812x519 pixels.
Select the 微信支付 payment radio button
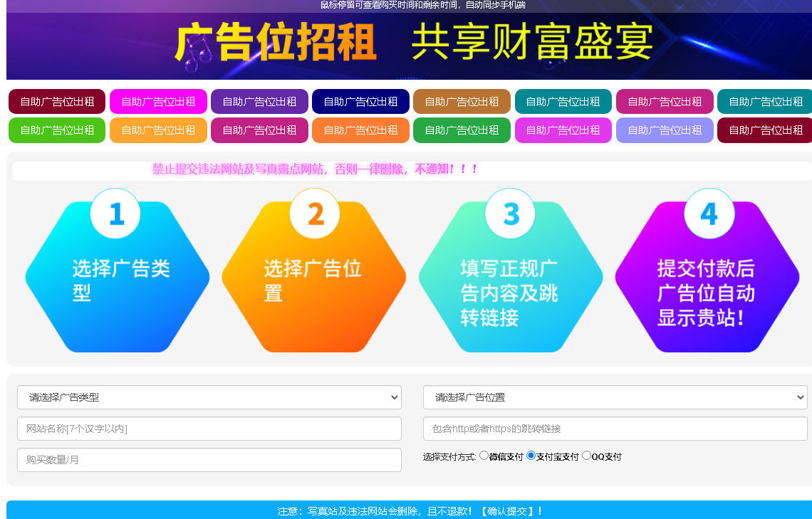click(484, 456)
